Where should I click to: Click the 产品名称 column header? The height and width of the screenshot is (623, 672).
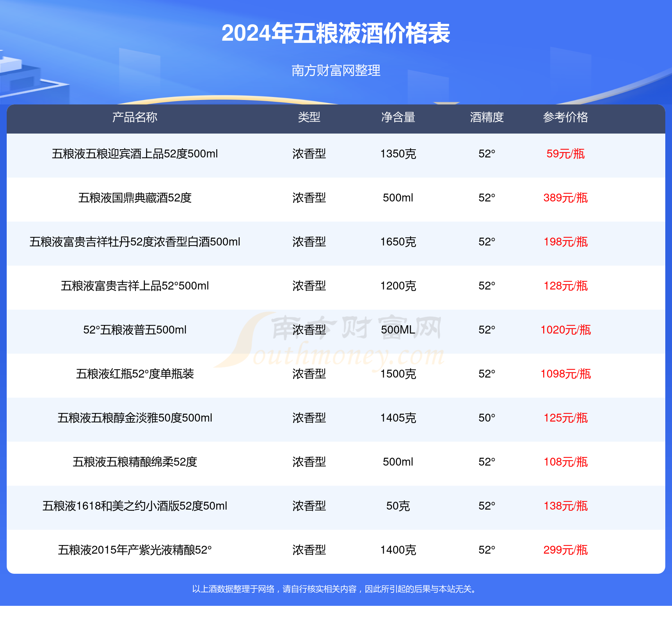(x=135, y=117)
